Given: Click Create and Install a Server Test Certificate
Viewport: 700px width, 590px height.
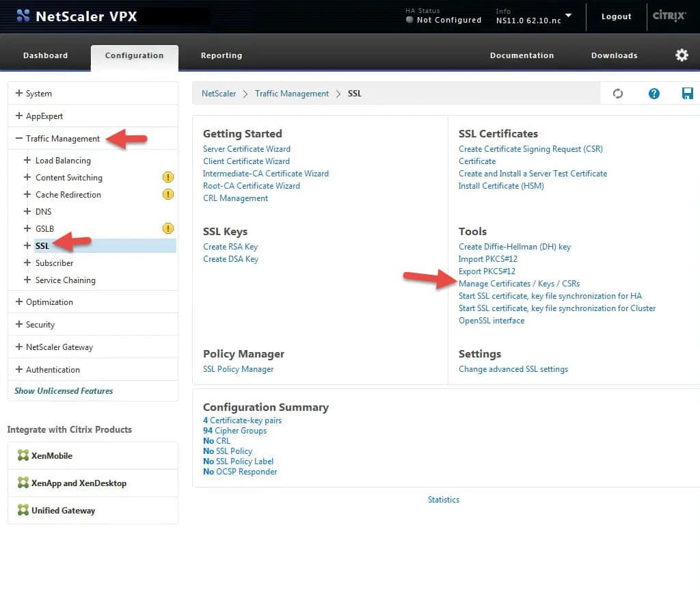Looking at the screenshot, I should [x=533, y=173].
